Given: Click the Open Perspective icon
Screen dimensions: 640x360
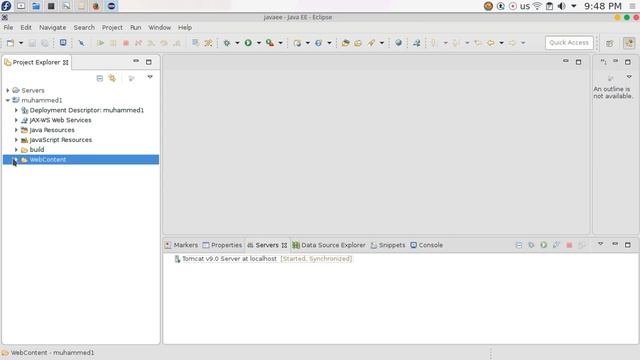Looking at the screenshot, I should [x=609, y=43].
